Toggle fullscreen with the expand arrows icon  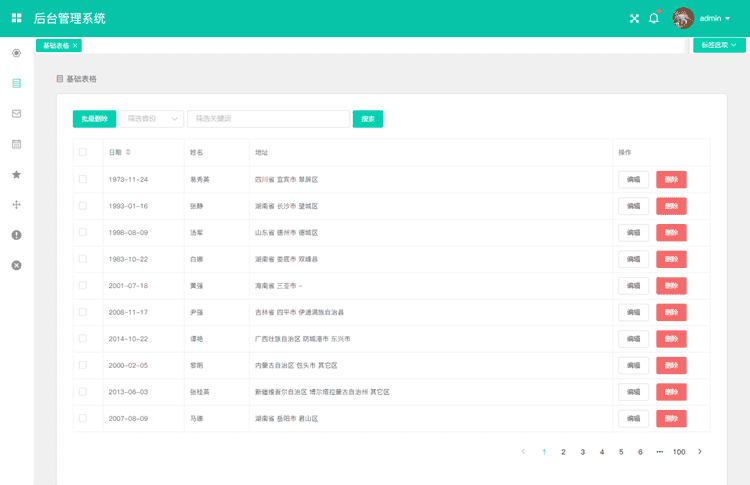pyautogui.click(x=634, y=18)
